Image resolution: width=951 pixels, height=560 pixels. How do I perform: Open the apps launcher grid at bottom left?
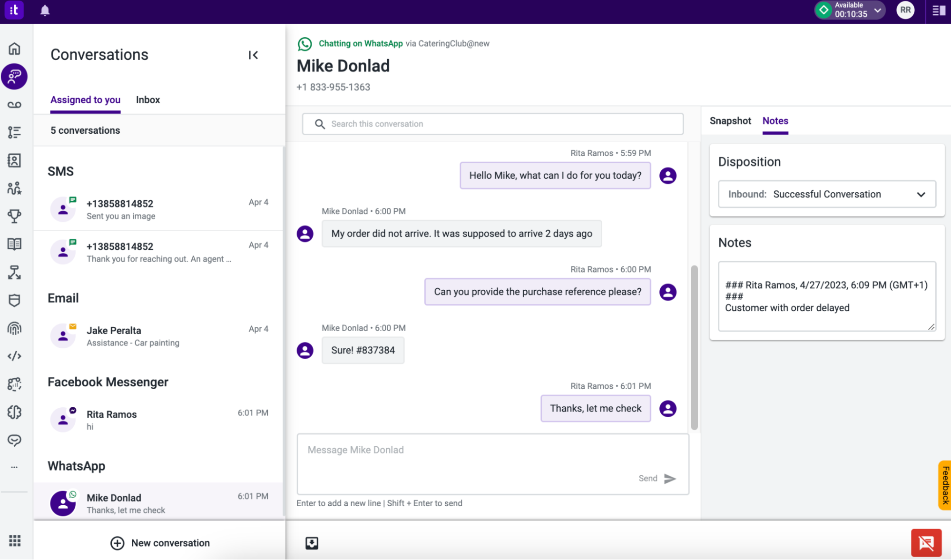16,540
